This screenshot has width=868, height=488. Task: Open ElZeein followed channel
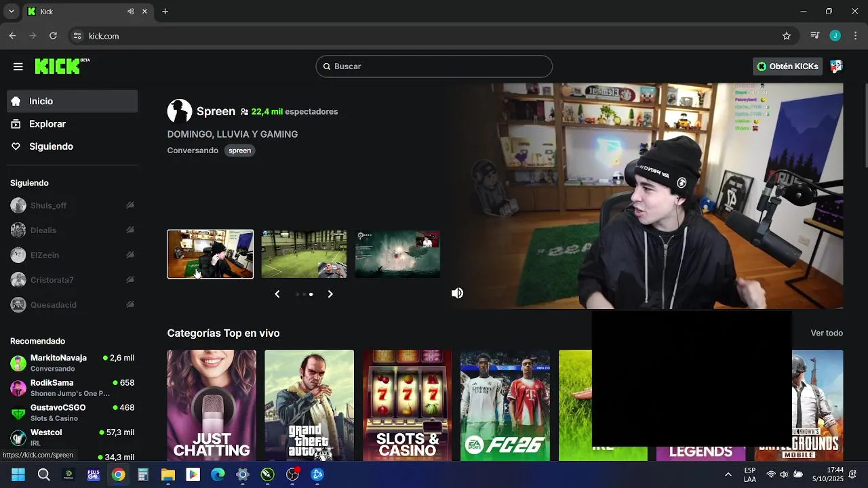click(73, 256)
